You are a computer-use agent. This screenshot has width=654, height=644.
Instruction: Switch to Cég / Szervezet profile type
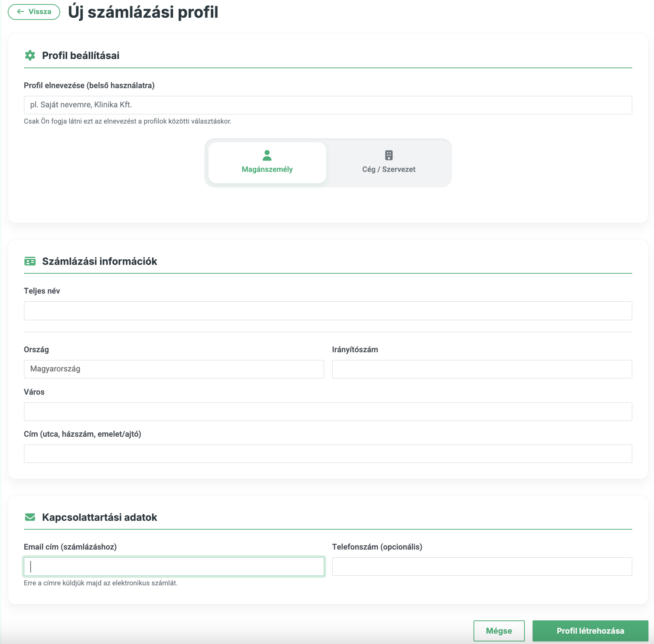point(389,163)
